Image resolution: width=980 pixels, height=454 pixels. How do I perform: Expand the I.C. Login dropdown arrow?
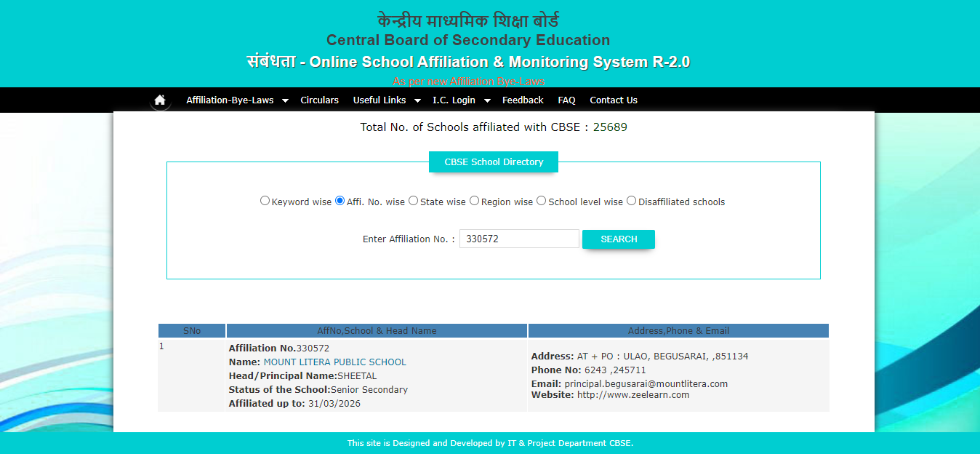tap(487, 100)
